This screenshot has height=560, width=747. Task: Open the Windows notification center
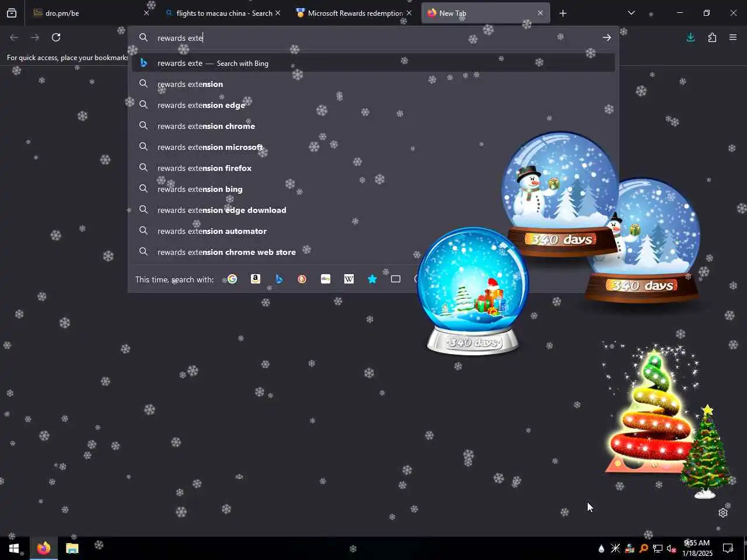pyautogui.click(x=728, y=548)
